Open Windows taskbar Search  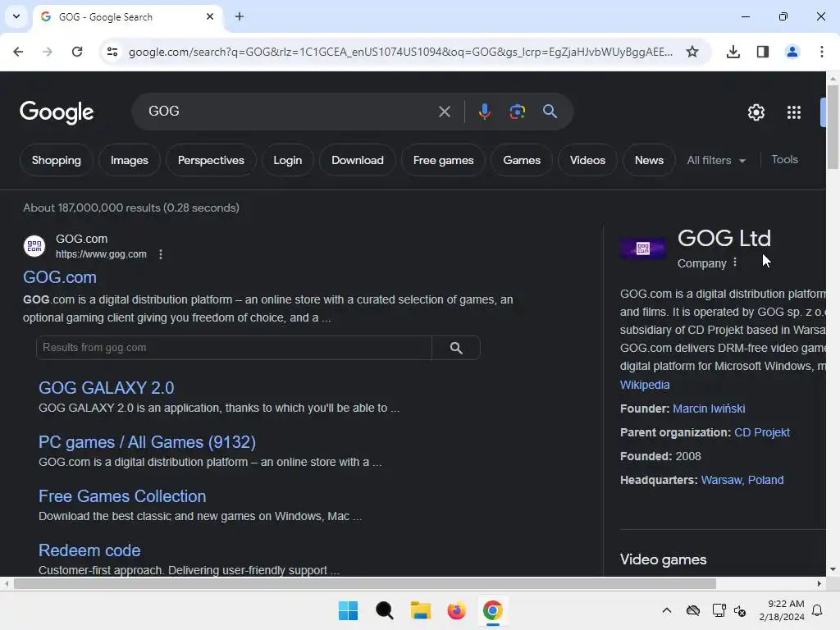tap(384, 610)
